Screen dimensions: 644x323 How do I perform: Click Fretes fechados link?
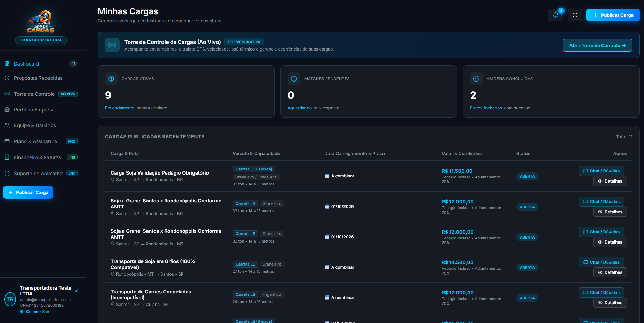click(486, 108)
